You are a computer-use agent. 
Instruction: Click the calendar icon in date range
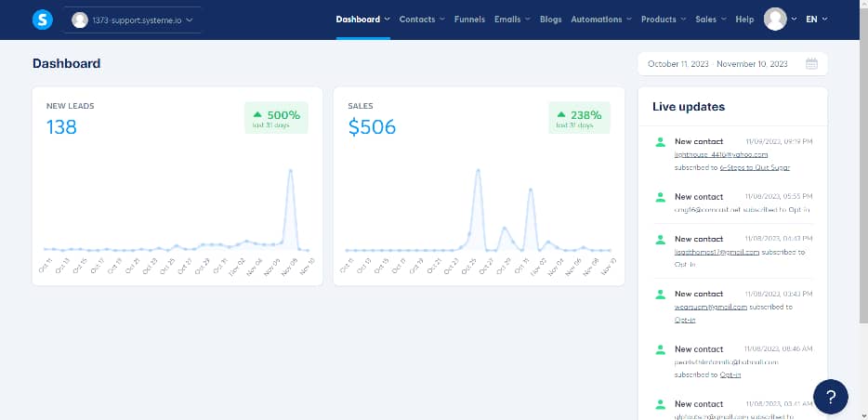pyautogui.click(x=811, y=64)
